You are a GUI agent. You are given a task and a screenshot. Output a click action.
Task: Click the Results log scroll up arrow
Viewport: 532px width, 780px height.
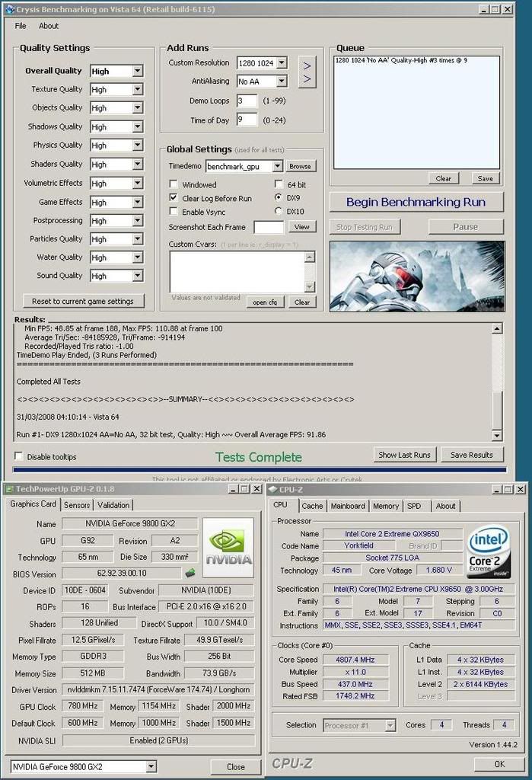[x=497, y=328]
